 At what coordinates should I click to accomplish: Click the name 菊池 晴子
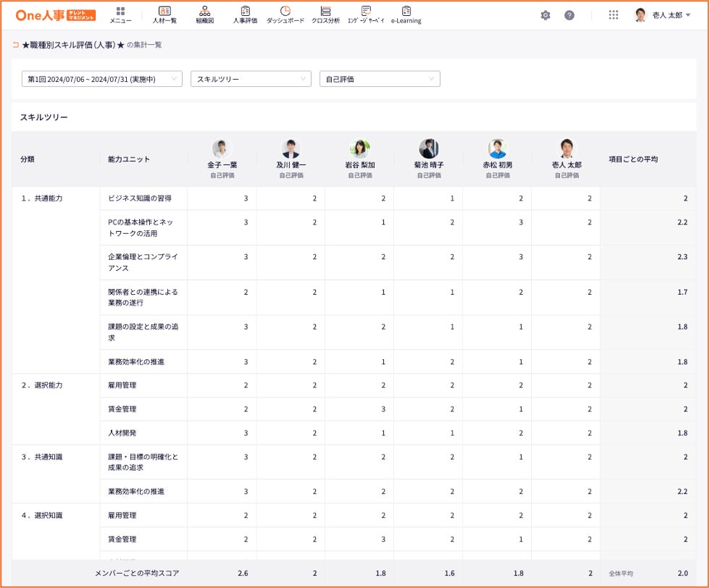429,165
